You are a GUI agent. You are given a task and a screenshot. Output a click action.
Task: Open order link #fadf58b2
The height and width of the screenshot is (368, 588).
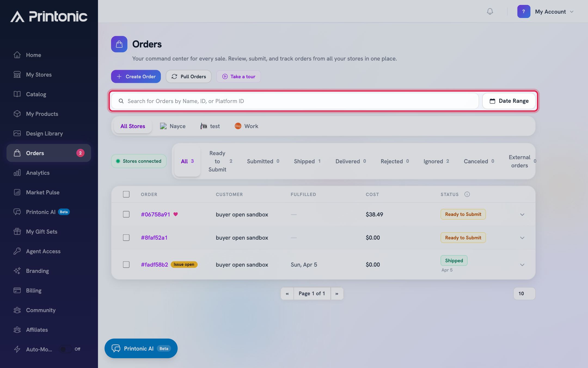click(x=154, y=265)
